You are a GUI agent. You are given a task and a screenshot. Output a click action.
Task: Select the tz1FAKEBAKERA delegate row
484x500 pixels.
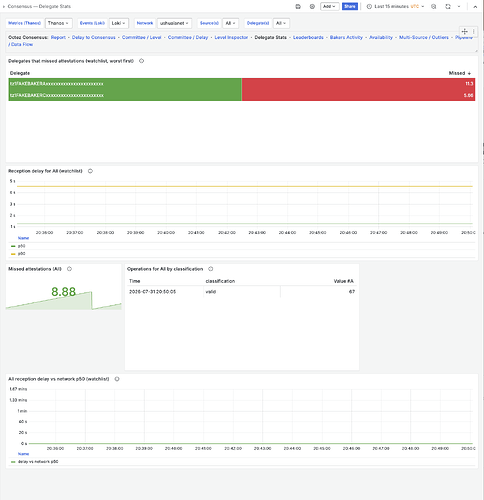pos(242,84)
